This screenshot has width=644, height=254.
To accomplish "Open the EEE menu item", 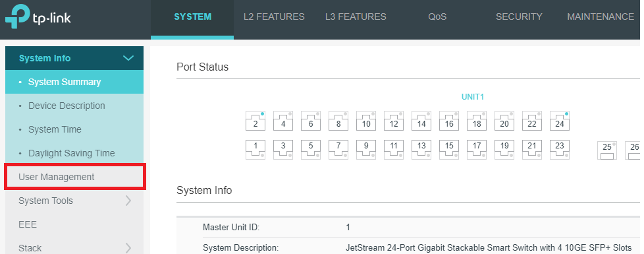I will pyautogui.click(x=74, y=224).
